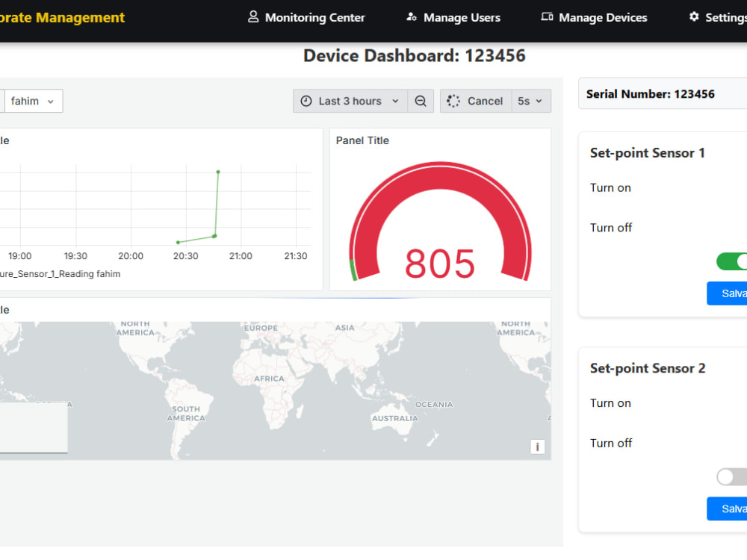This screenshot has width=747, height=560.
Task: Click the spinning refresh icon
Action: (x=453, y=101)
